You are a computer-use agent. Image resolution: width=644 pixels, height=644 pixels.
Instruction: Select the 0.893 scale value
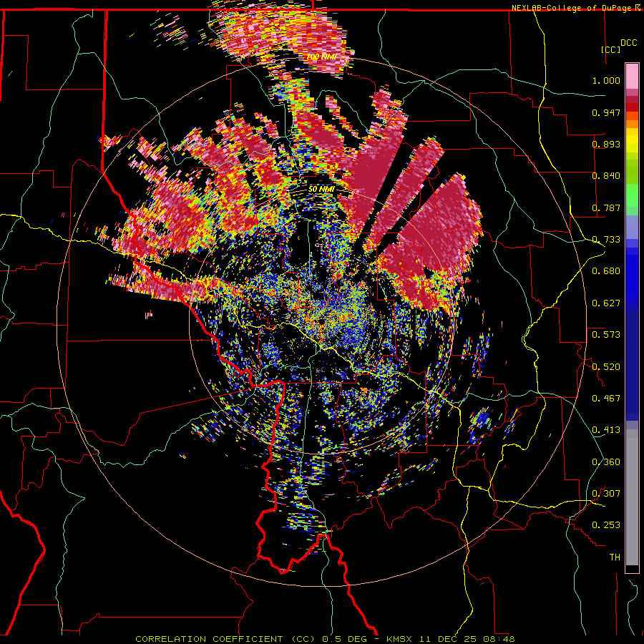click(x=606, y=144)
